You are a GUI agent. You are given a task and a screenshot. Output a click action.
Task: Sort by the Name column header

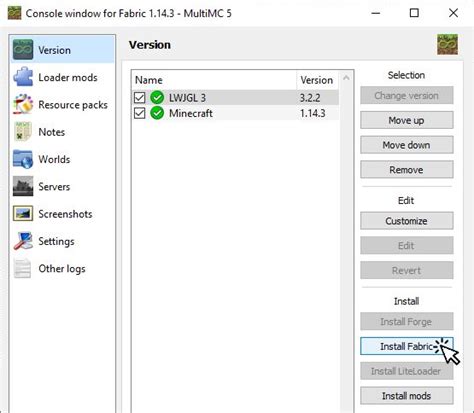(214, 80)
